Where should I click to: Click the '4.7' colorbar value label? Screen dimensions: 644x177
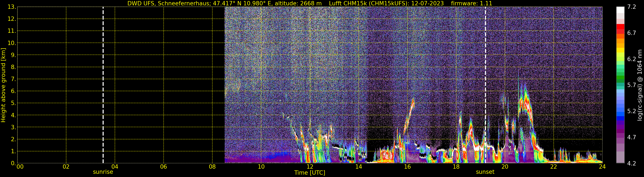632,137
